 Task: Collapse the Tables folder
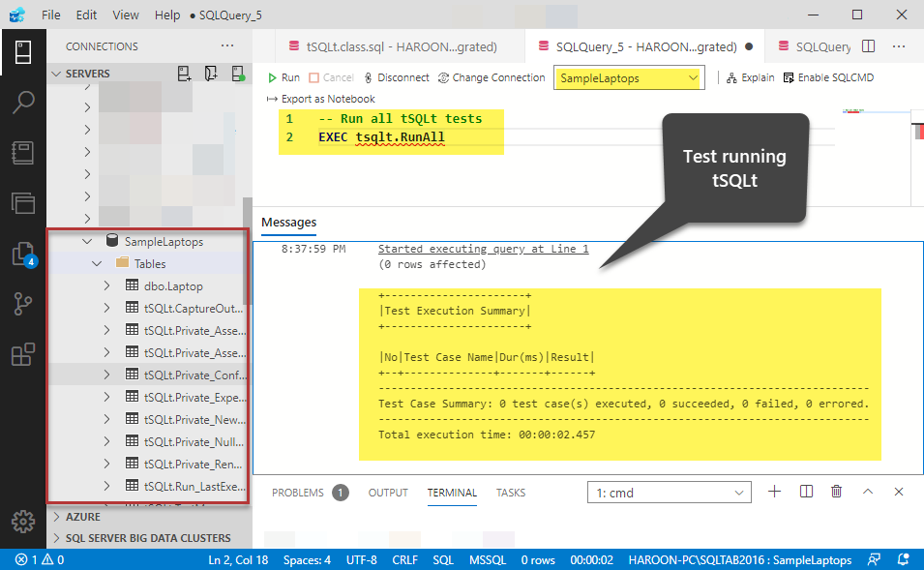click(x=97, y=264)
